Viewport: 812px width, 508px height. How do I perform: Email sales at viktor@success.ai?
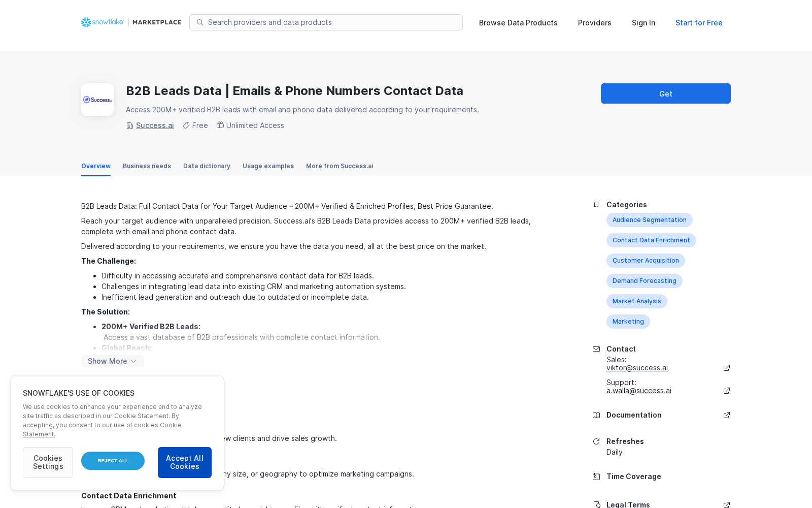pyautogui.click(x=637, y=368)
